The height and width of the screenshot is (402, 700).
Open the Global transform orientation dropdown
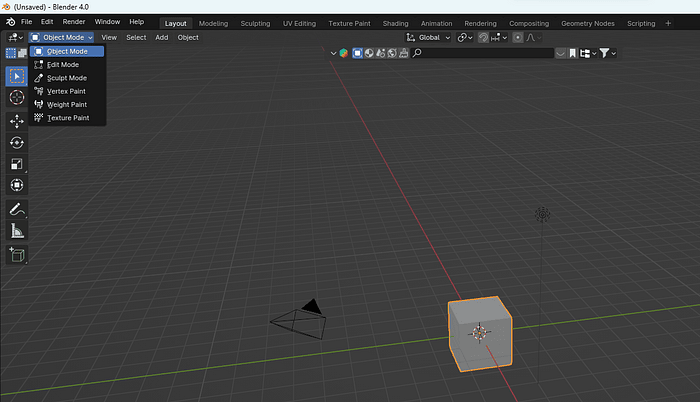point(429,37)
